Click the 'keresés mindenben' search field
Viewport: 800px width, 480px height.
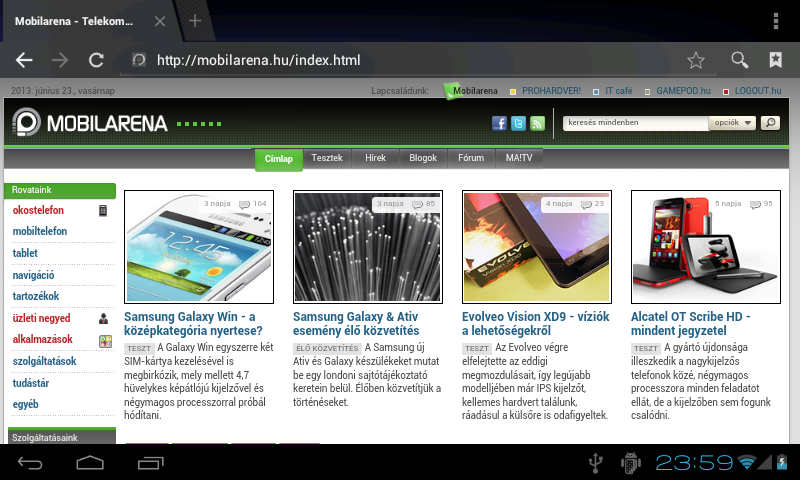[x=635, y=123]
